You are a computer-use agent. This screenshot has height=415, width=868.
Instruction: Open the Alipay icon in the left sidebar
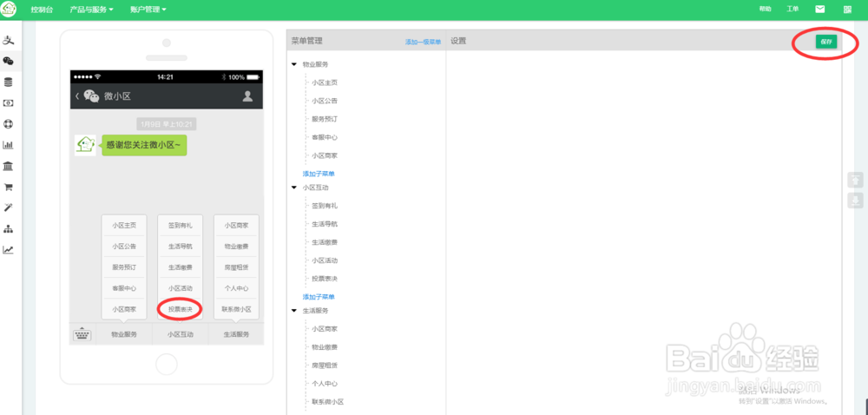pyautogui.click(x=8, y=41)
